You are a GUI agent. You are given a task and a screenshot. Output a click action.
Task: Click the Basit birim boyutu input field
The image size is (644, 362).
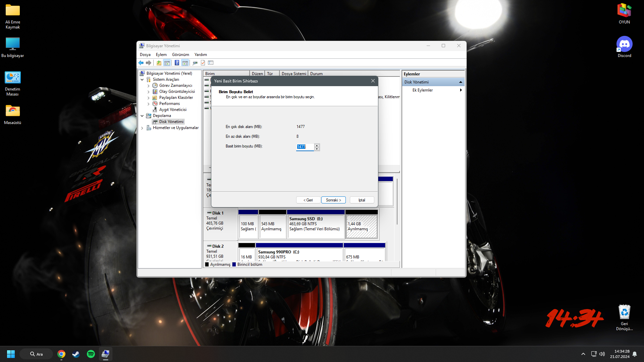(305, 147)
